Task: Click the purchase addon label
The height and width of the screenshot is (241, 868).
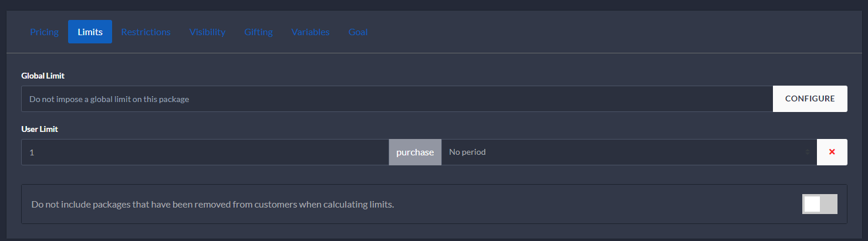Action: pyautogui.click(x=415, y=152)
